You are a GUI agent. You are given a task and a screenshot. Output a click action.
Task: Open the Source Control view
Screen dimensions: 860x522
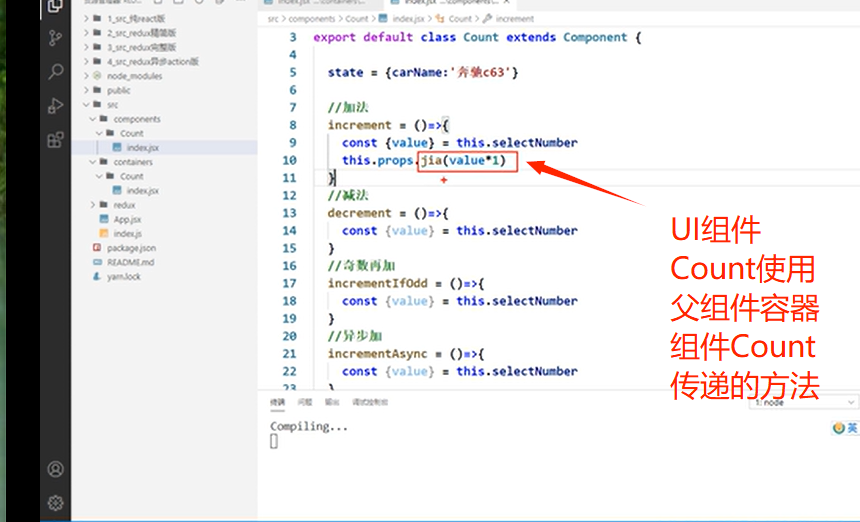point(55,38)
